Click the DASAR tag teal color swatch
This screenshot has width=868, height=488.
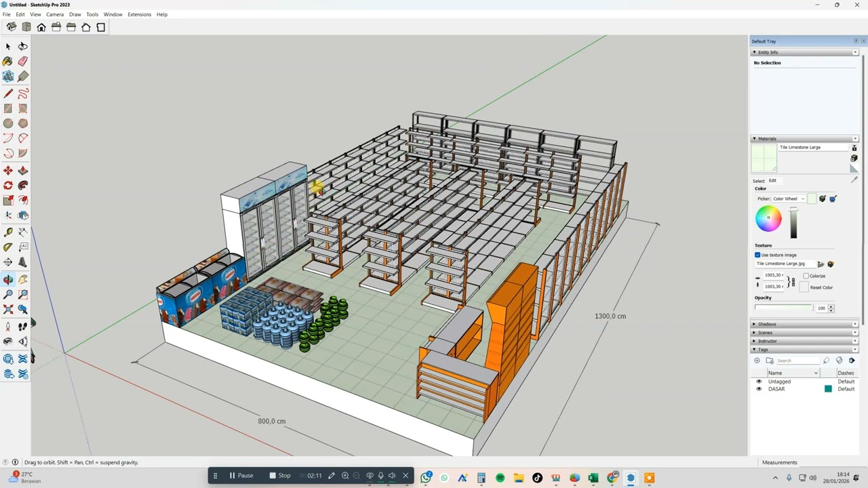(x=828, y=389)
